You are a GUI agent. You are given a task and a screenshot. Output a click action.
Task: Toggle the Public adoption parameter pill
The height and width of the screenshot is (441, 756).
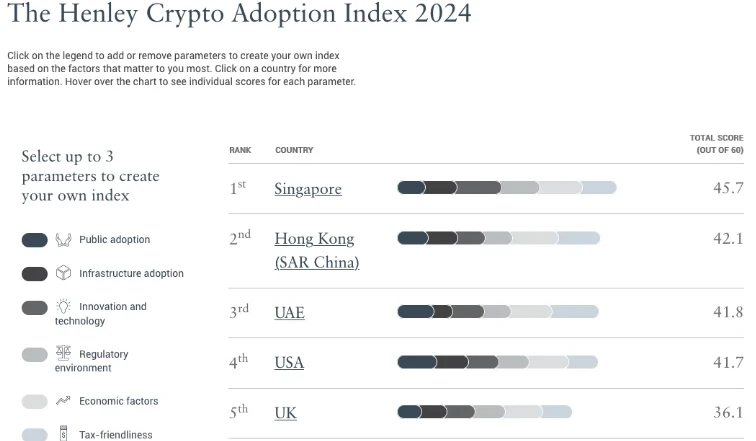point(35,240)
